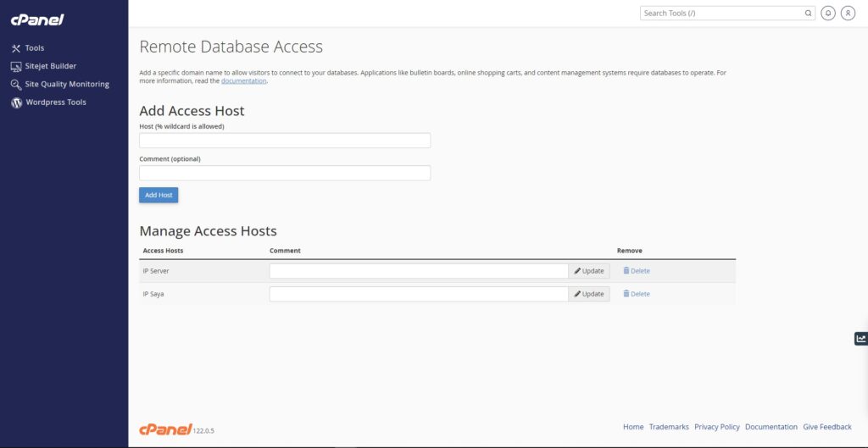Focus the Comment (optional) input field
The image size is (868, 448).
tap(285, 173)
